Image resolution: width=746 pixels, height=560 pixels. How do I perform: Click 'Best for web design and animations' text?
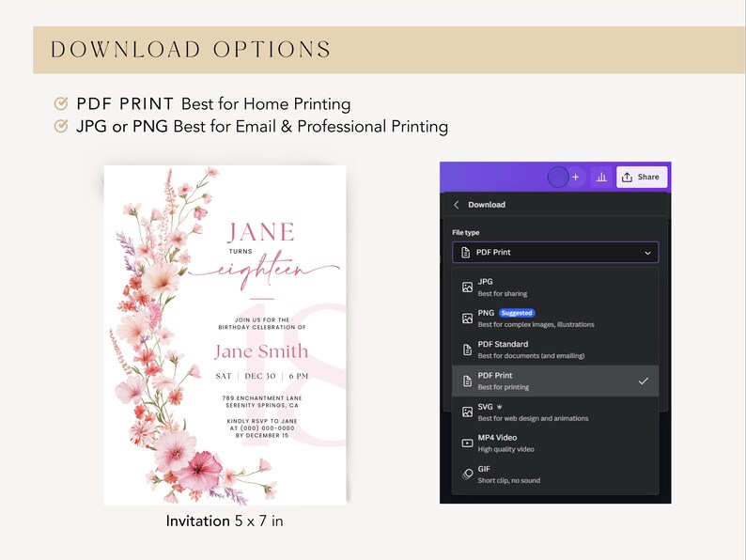pyautogui.click(x=533, y=418)
